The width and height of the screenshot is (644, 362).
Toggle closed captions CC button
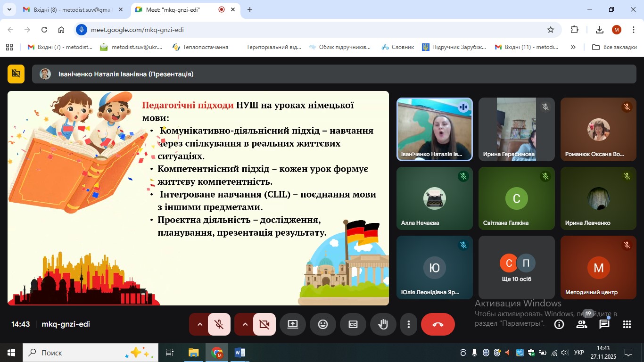pyautogui.click(x=353, y=324)
